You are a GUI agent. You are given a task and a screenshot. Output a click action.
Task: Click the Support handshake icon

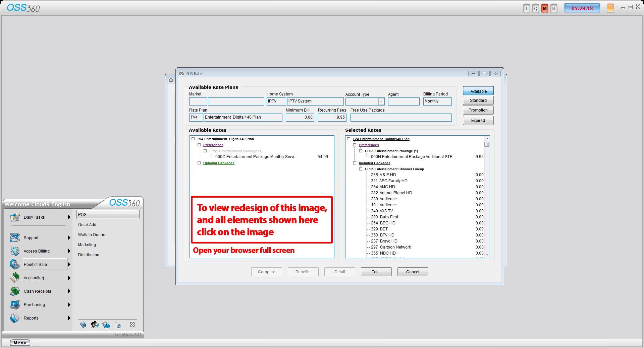coord(15,237)
